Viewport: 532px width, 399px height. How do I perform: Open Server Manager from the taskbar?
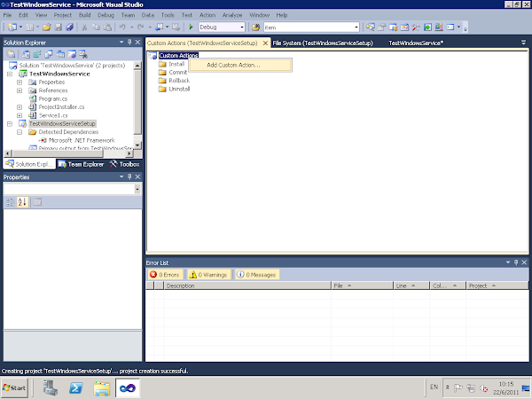click(x=51, y=387)
